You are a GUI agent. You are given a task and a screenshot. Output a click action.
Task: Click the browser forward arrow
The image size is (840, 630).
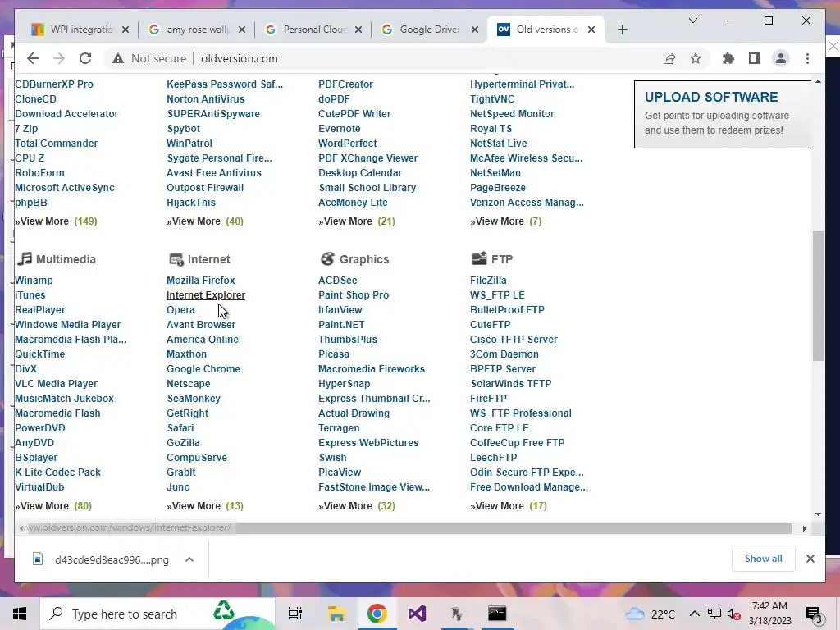point(59,58)
